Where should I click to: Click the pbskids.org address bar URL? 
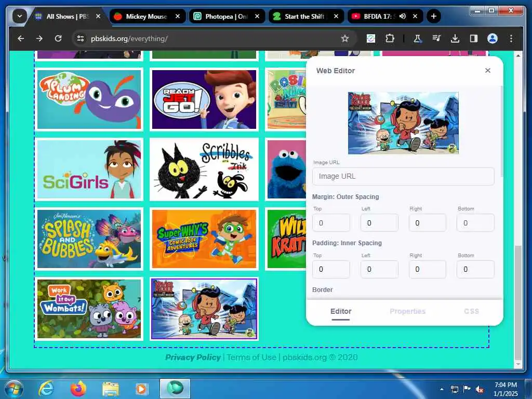pos(129,38)
